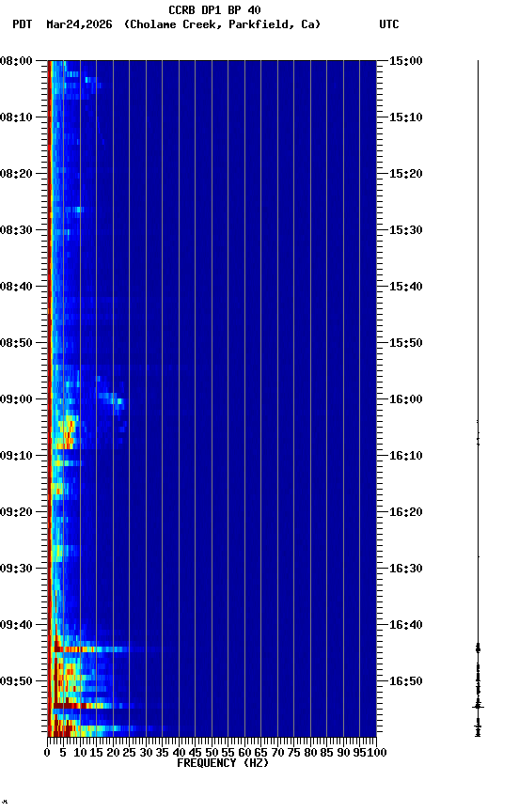Click the "09:10" PDT time label
519x812 pixels.
pyautogui.click(x=16, y=456)
